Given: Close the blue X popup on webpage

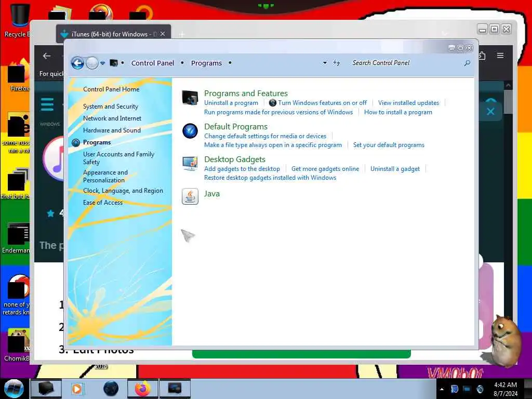Looking at the screenshot, I should pos(490,111).
